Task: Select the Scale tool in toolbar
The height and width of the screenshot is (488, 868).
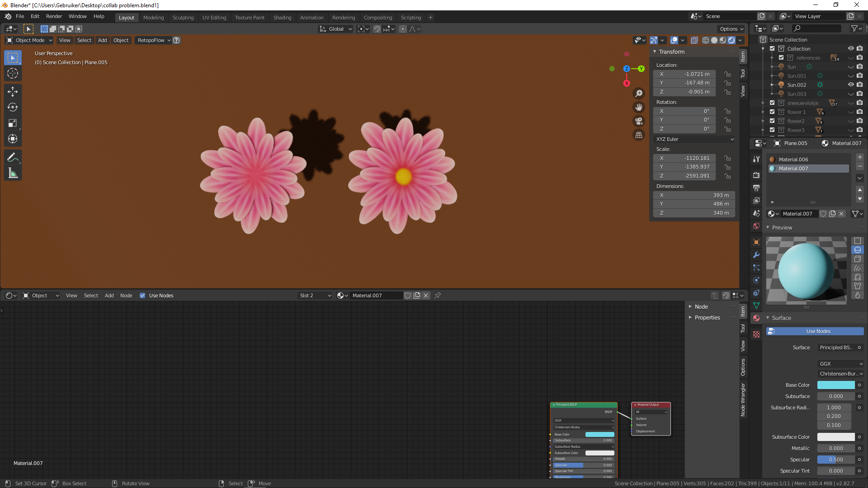Action: (x=13, y=123)
